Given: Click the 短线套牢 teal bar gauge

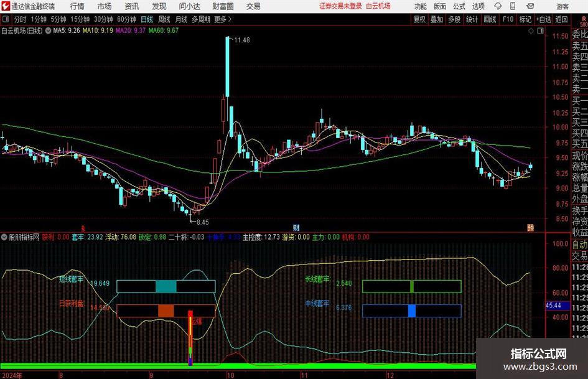Looking at the screenshot, I should (166, 286).
